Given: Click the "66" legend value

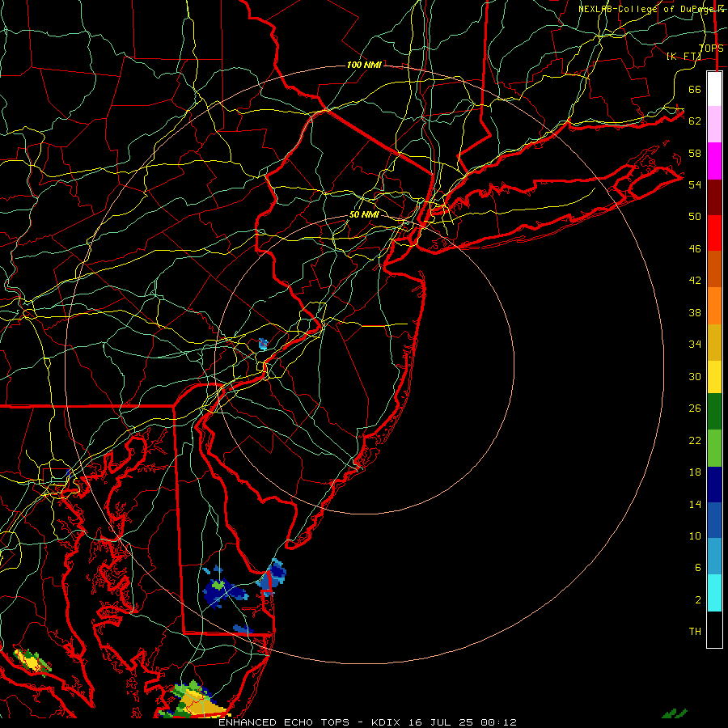Looking at the screenshot, I should [695, 89].
